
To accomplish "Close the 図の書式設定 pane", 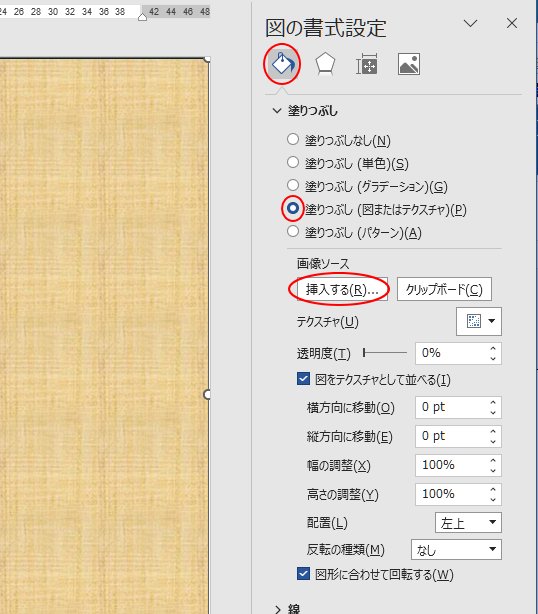I will 512,23.
